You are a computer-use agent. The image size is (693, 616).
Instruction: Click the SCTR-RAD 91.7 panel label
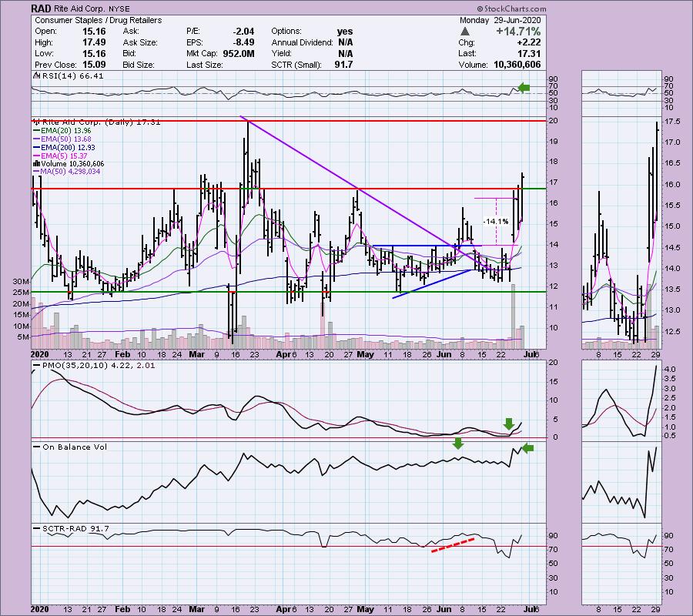pyautogui.click(x=72, y=528)
